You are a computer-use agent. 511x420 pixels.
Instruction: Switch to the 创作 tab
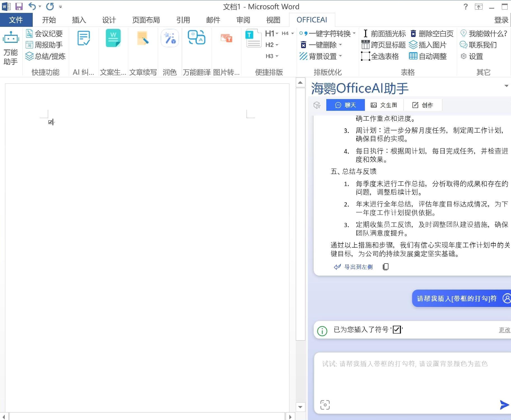pyautogui.click(x=423, y=105)
